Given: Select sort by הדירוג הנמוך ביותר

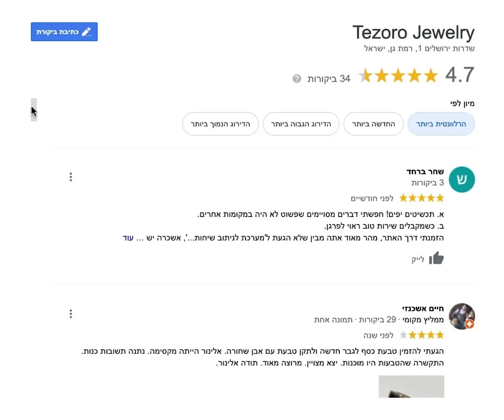Looking at the screenshot, I should click(x=220, y=124).
